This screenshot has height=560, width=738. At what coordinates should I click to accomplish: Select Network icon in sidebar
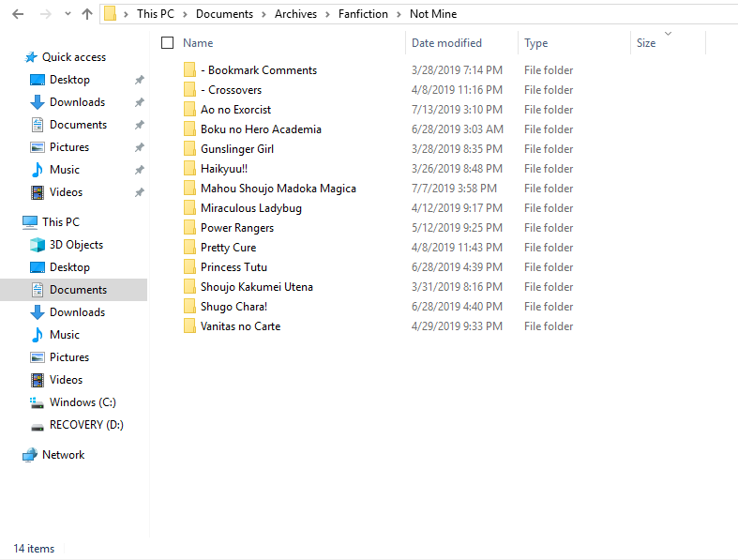(x=30, y=455)
